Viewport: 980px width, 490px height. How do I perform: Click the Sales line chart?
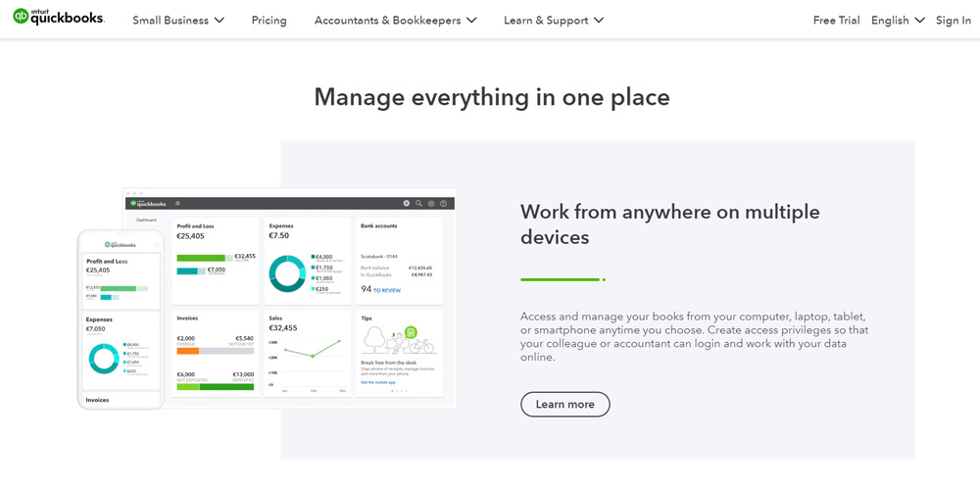[313, 349]
